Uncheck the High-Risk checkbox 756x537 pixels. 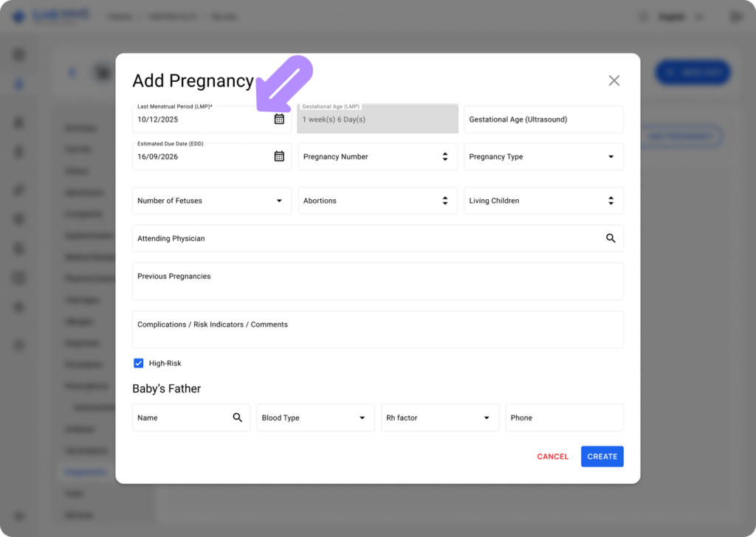pos(139,363)
